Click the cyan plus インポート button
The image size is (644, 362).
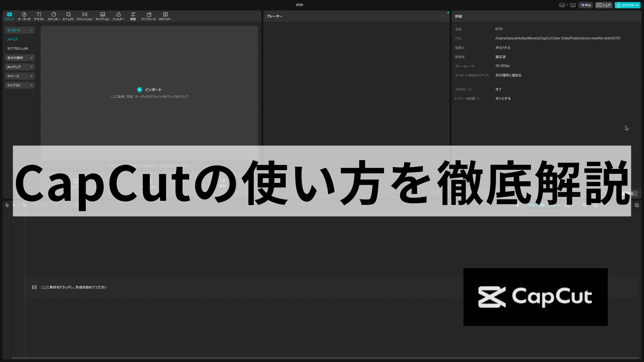tap(139, 90)
